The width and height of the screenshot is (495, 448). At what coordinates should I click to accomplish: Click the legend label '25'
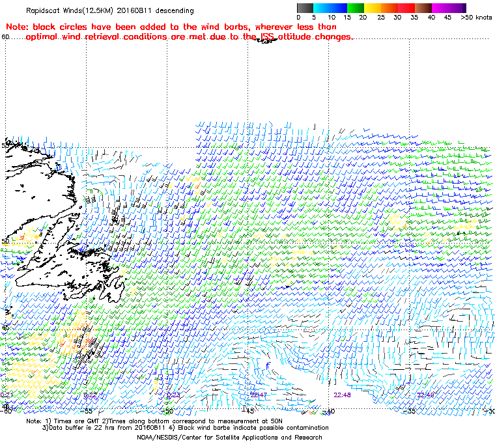coord(381,18)
